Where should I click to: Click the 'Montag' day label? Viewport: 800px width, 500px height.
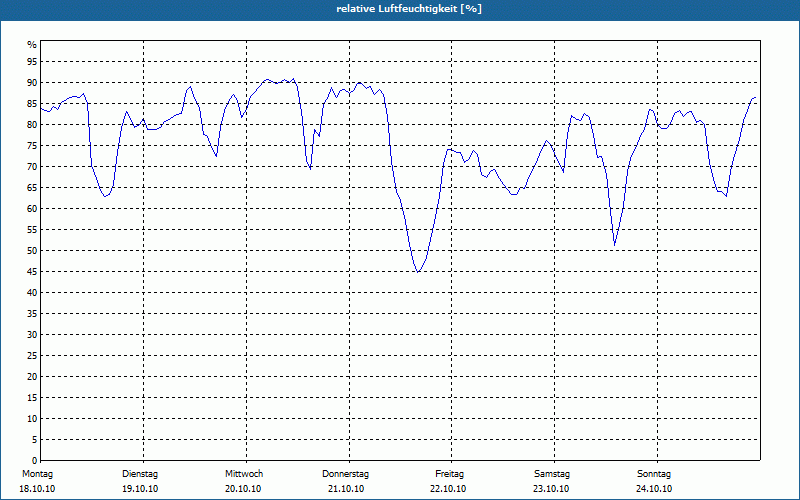(x=37, y=474)
